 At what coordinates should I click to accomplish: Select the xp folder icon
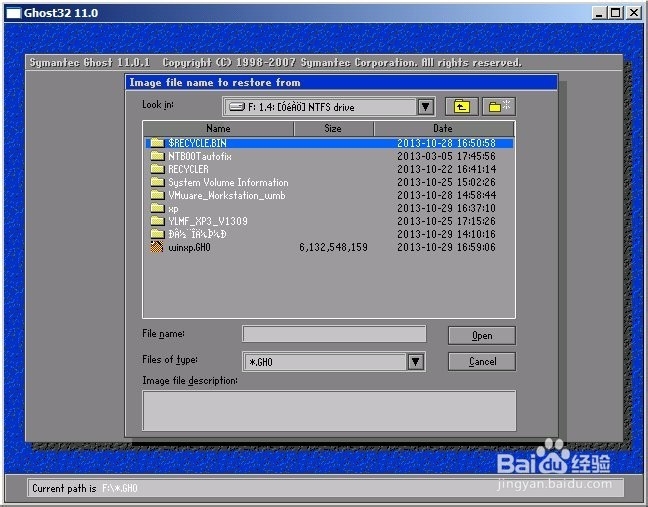[157, 208]
